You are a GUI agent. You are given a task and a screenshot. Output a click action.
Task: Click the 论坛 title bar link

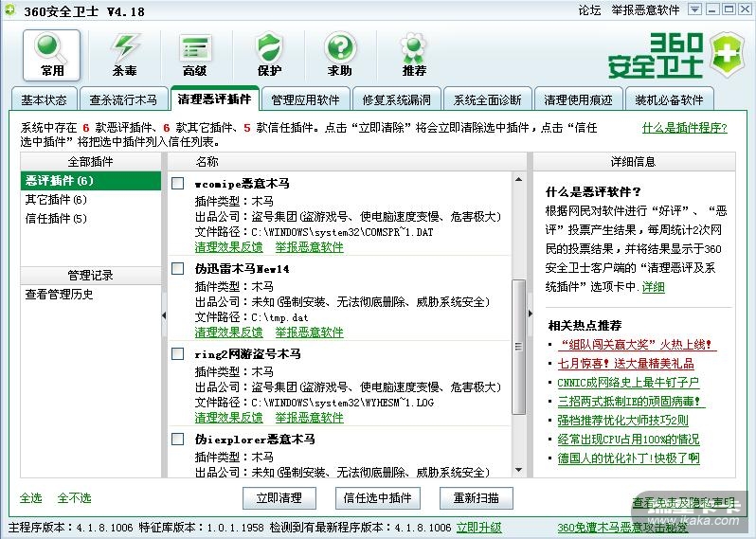(589, 10)
